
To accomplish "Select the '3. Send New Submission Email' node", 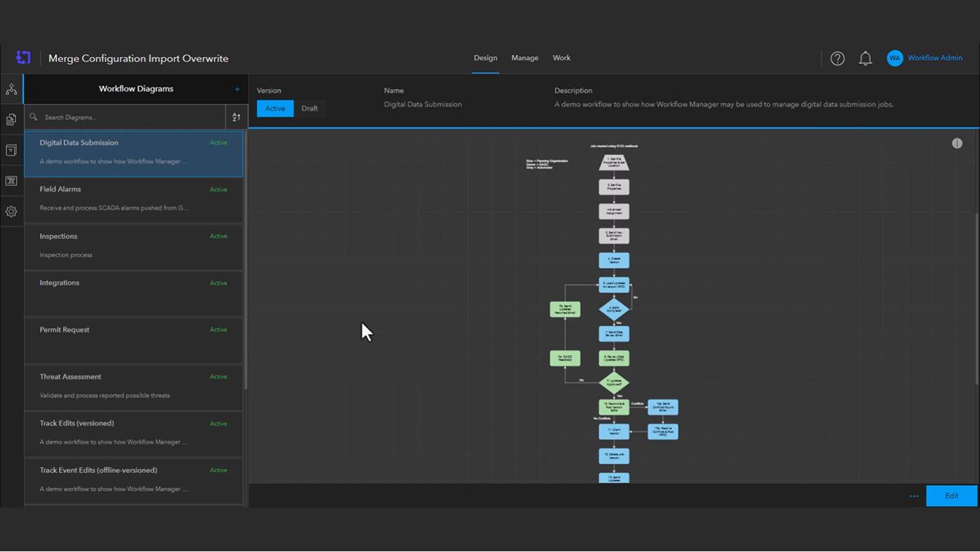I will tap(614, 236).
